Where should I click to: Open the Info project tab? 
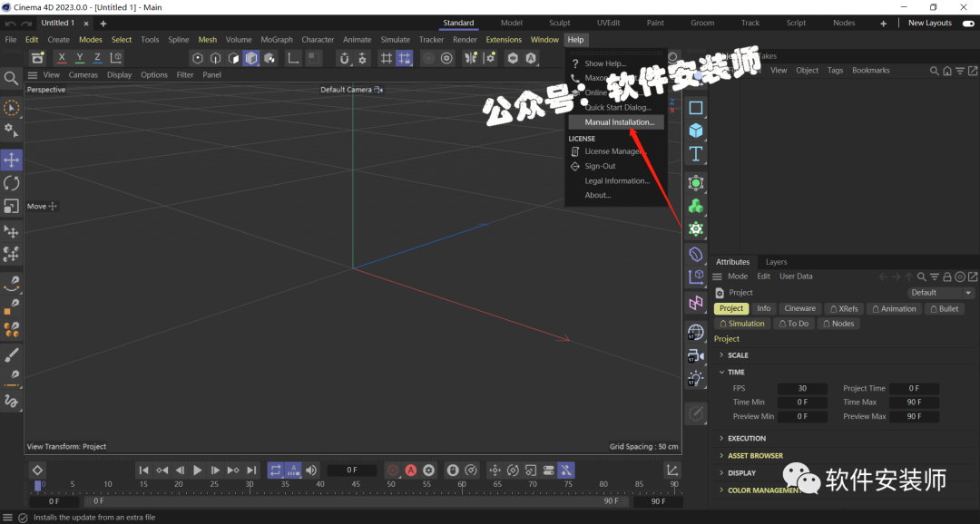(764, 308)
